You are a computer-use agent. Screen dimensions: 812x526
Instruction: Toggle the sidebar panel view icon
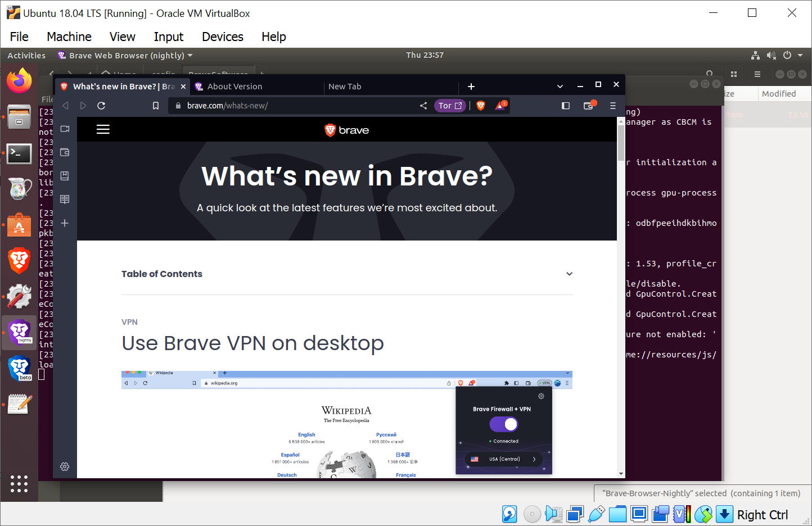coord(565,105)
